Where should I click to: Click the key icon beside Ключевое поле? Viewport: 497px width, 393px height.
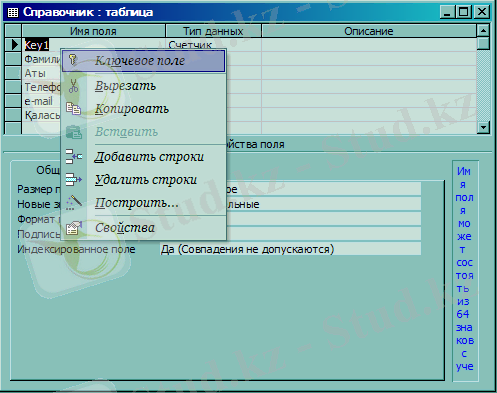[73, 60]
